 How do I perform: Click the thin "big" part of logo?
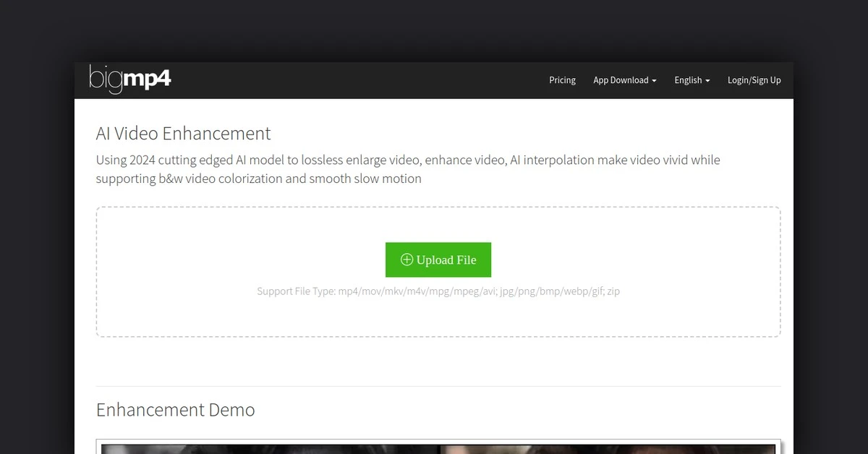[106, 79]
